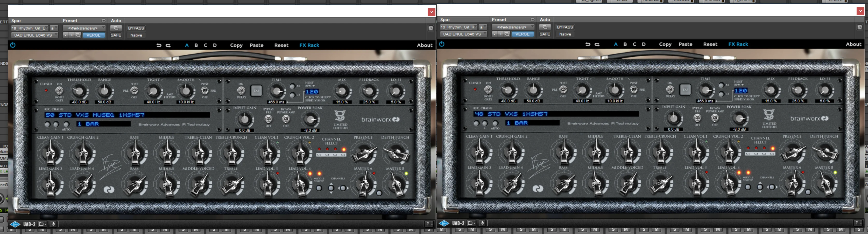Click the UAD-2 diamond logo in the left window footer
This screenshot has width=868, height=234.
point(15,224)
